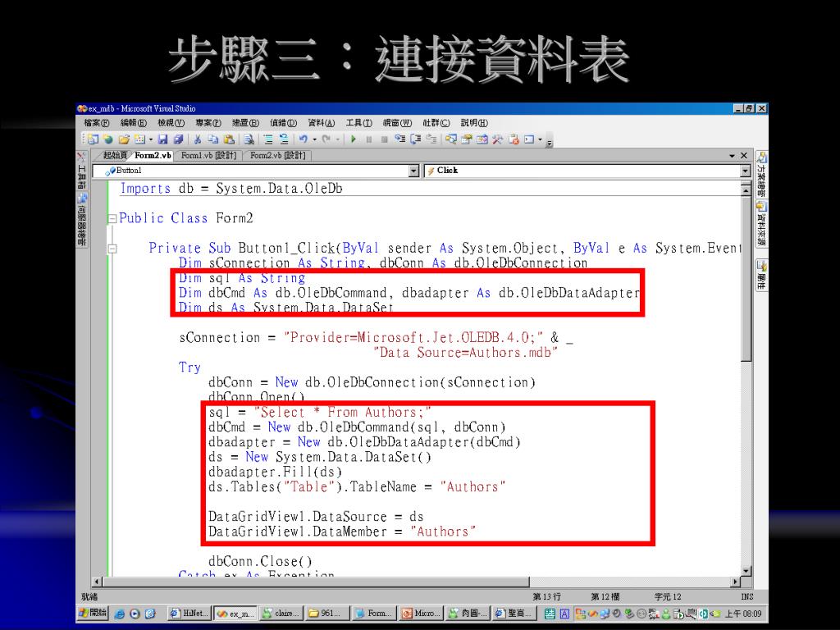Image resolution: width=840 pixels, height=630 pixels.
Task: Open the Redo history dropdown arrow
Action: (x=337, y=139)
